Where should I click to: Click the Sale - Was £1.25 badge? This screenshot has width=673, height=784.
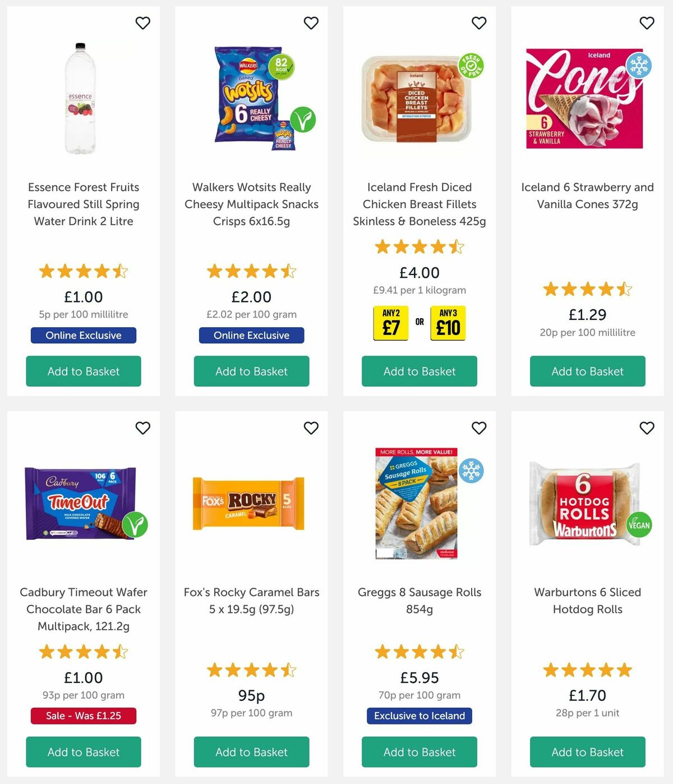[x=84, y=716]
